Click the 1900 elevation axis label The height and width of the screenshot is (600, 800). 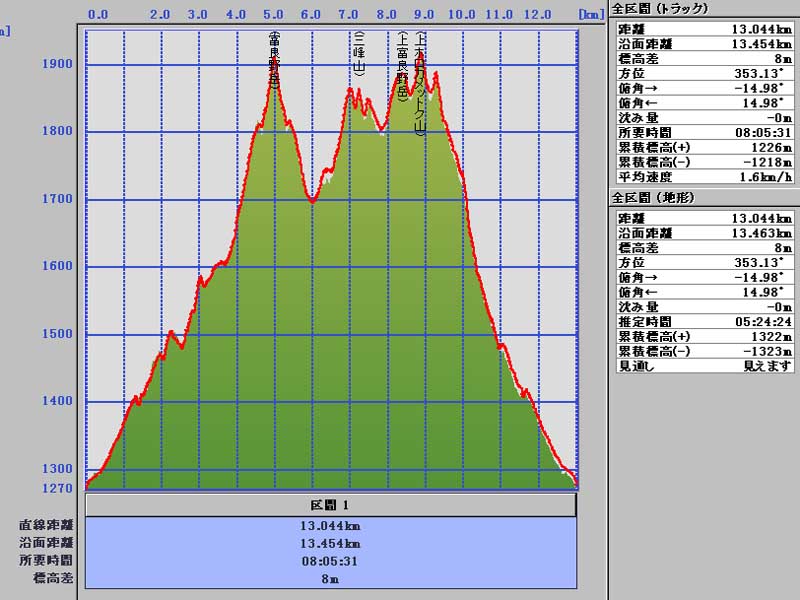coord(58,64)
